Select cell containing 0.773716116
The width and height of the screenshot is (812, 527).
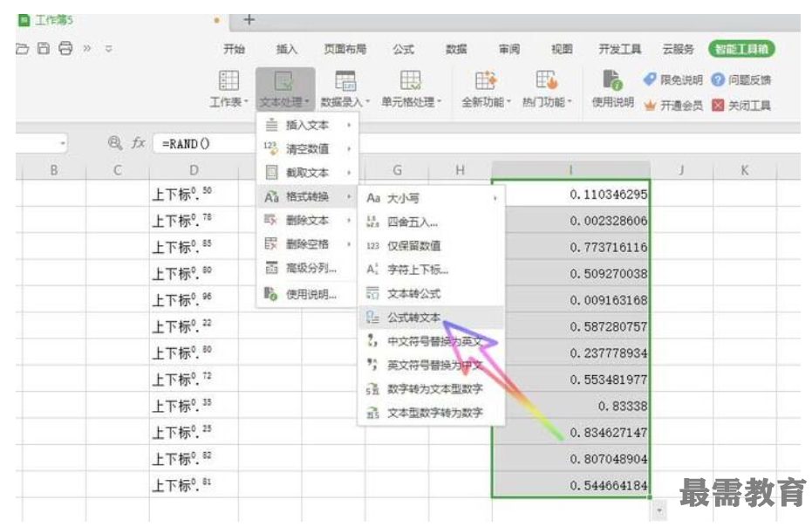pos(570,247)
